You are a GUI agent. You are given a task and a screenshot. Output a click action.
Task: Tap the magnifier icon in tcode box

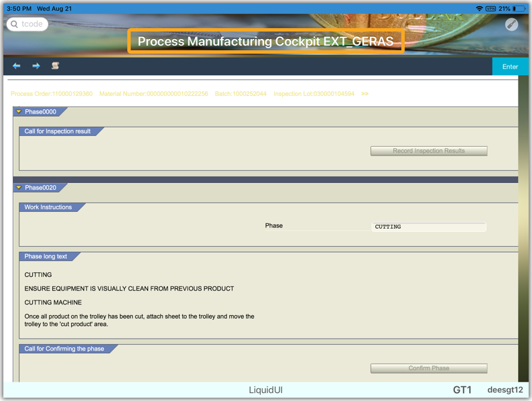point(15,24)
